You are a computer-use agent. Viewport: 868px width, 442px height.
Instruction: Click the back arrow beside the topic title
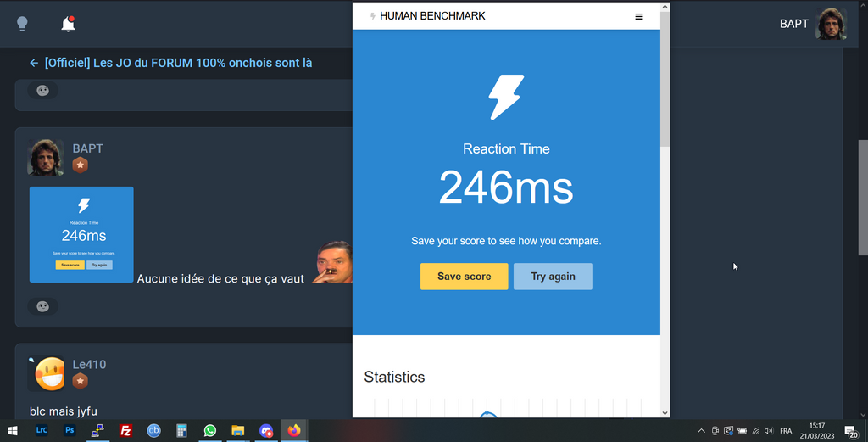point(34,63)
